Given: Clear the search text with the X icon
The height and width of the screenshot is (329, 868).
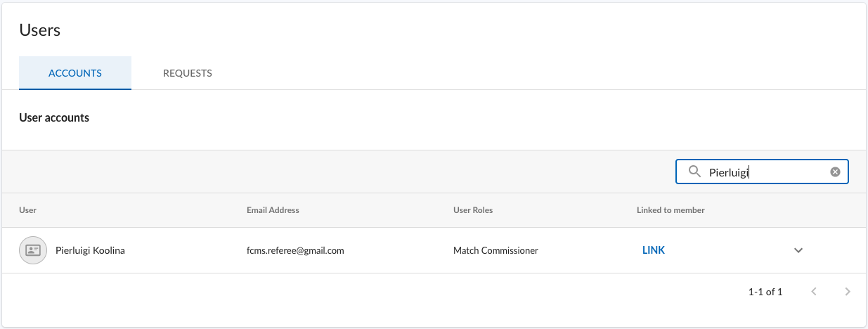Looking at the screenshot, I should point(835,172).
